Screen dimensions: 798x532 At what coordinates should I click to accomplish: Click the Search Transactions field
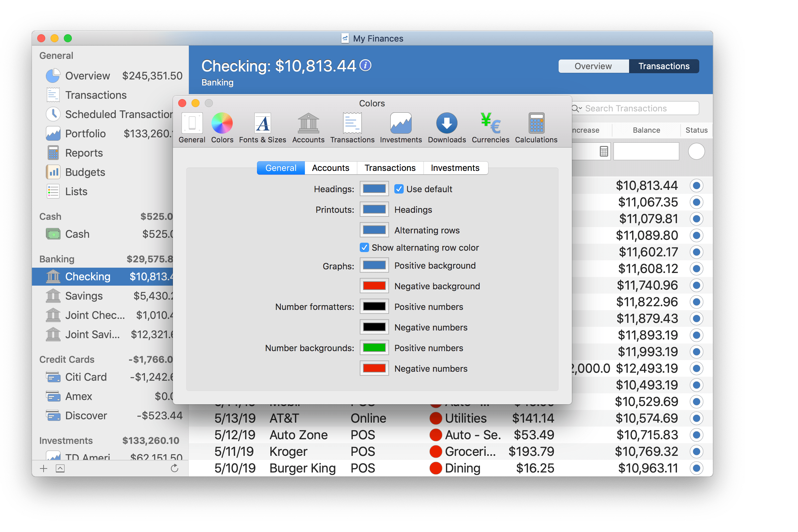coord(635,108)
